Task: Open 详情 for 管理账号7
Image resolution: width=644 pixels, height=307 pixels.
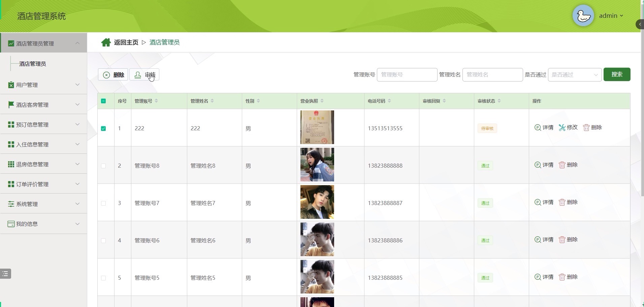Action: pyautogui.click(x=544, y=202)
